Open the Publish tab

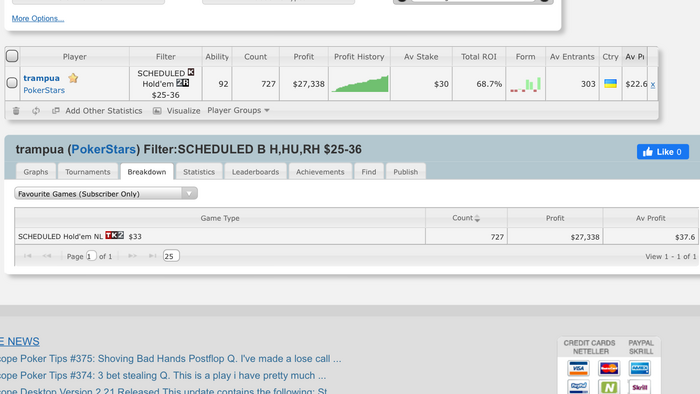point(405,172)
